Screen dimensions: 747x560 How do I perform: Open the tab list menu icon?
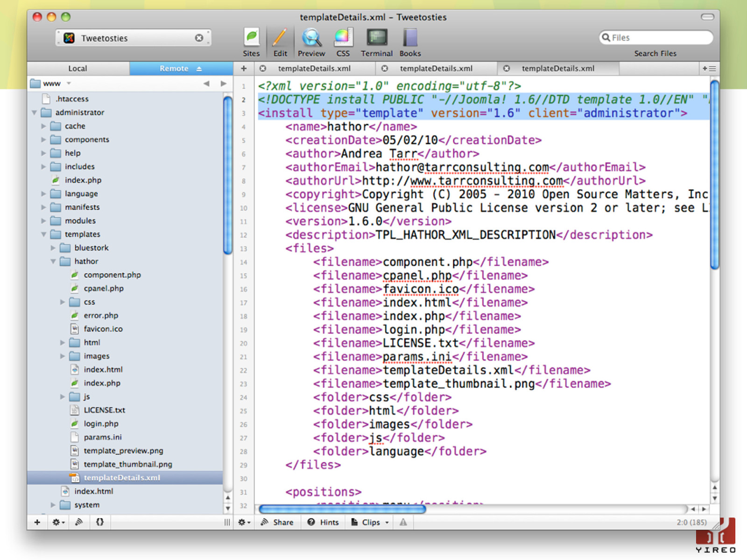(709, 69)
